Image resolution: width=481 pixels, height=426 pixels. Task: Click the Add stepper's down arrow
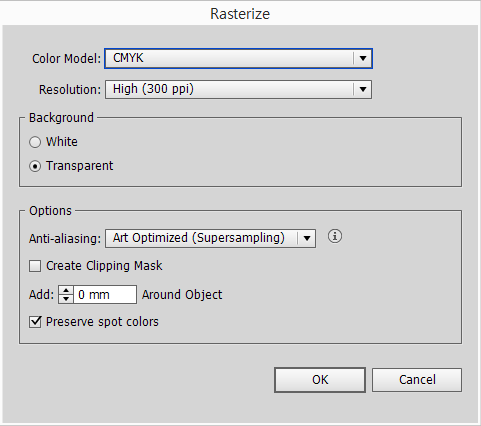(x=66, y=299)
